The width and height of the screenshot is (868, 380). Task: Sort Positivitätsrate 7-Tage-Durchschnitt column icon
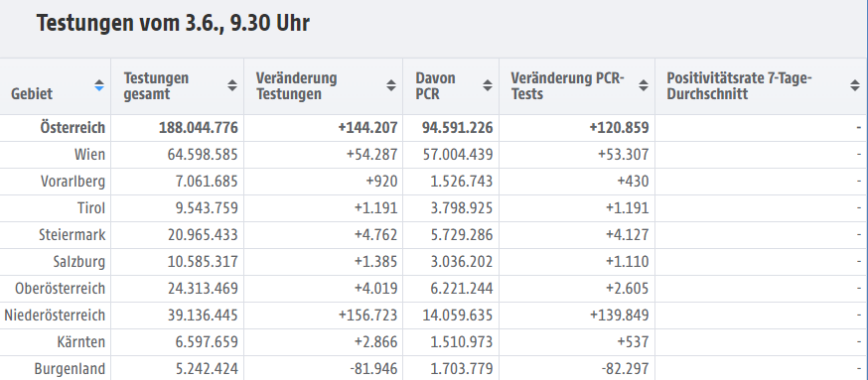(x=855, y=85)
